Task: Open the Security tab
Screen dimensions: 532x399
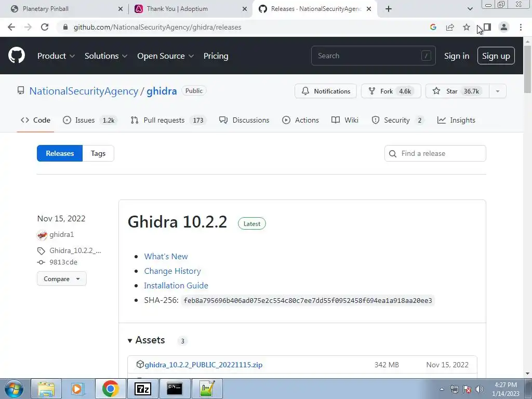Action: pyautogui.click(x=397, y=120)
